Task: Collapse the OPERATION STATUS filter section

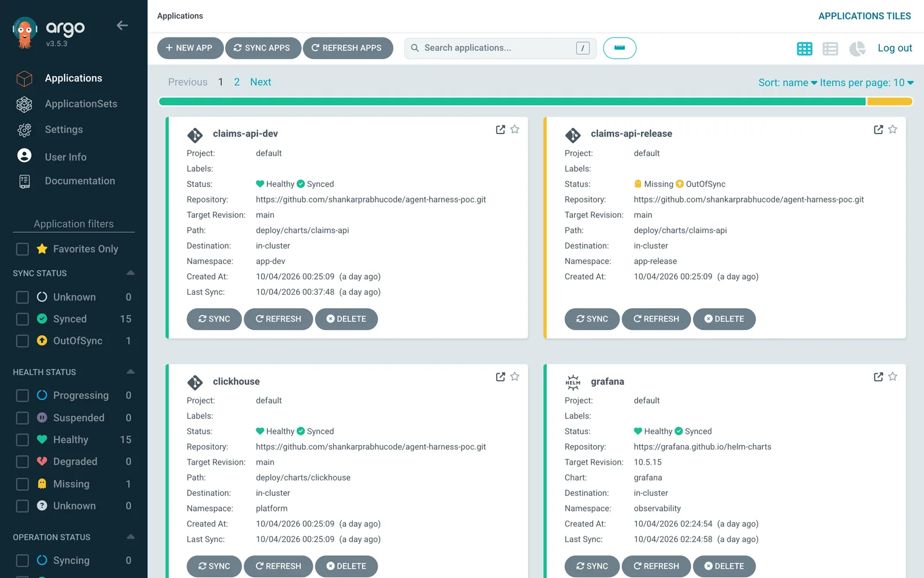Action: 131,537
